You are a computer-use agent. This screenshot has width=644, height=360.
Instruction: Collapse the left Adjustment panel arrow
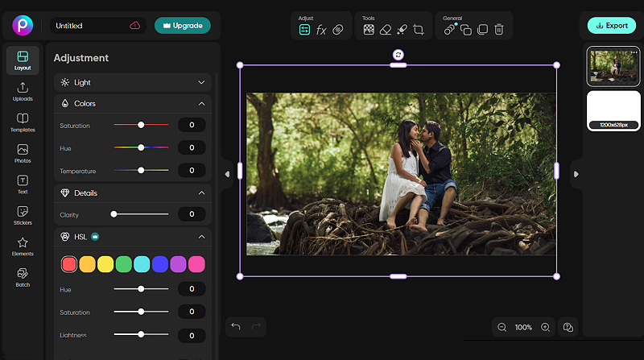point(227,174)
